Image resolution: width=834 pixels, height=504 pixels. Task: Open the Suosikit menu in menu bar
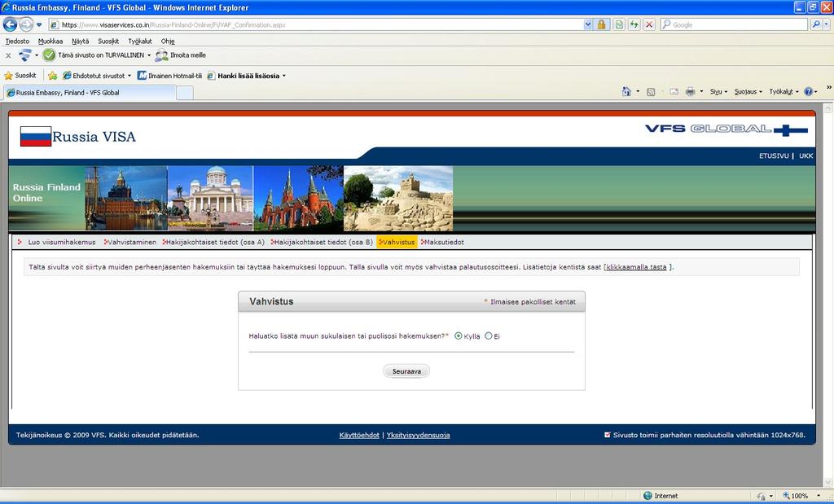pyautogui.click(x=108, y=41)
